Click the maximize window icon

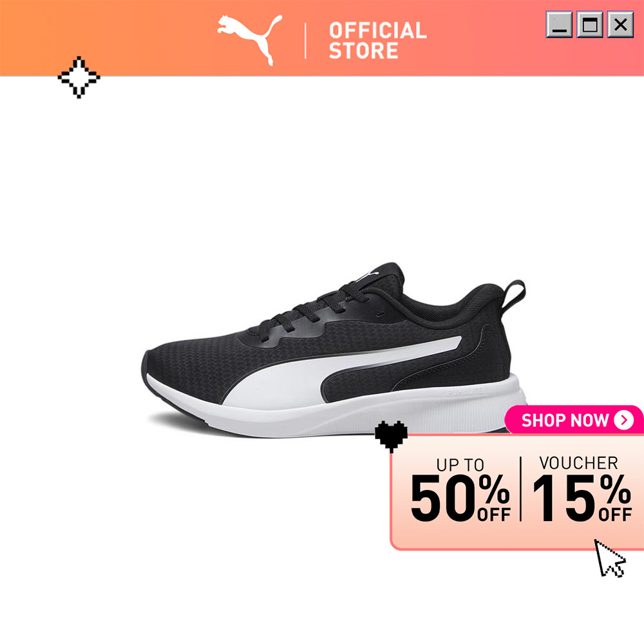[590, 24]
